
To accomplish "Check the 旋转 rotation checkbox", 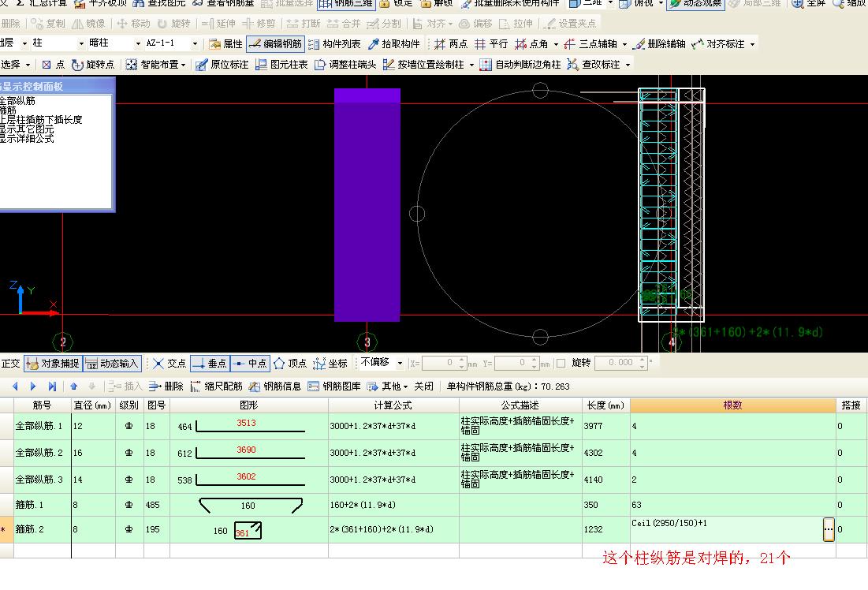I will (561, 364).
